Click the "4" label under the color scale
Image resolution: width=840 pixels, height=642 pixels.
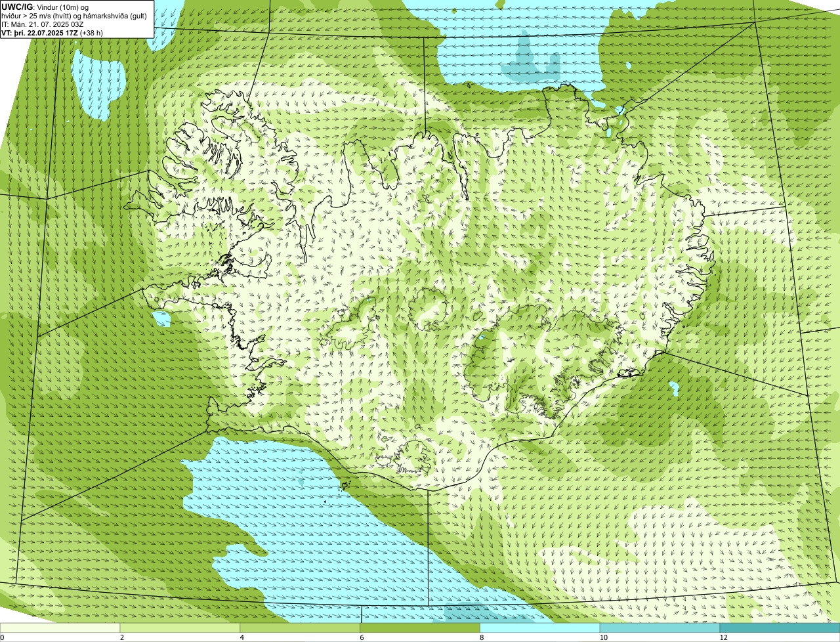(x=241, y=637)
